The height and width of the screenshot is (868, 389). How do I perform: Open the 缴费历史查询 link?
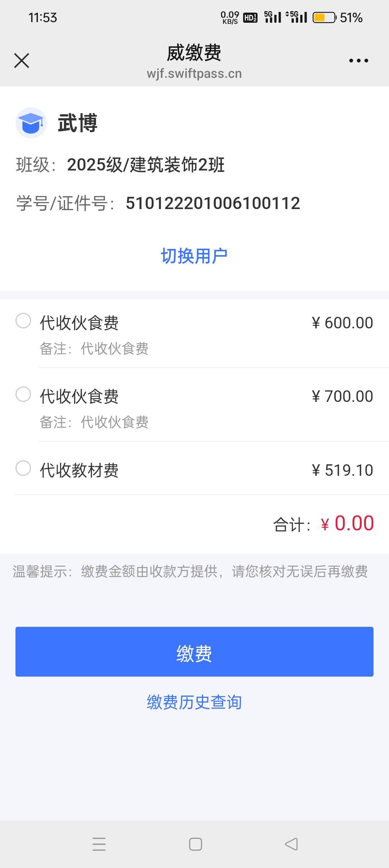(194, 702)
